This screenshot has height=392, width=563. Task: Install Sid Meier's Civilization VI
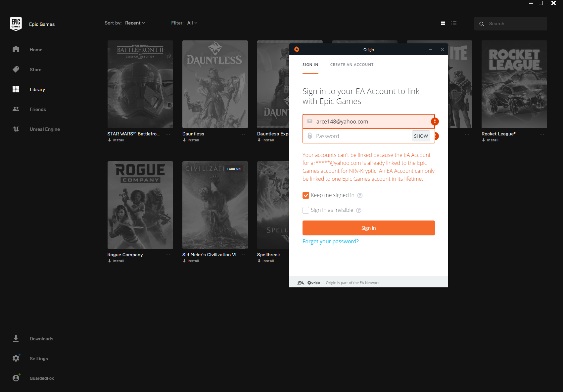click(x=191, y=261)
